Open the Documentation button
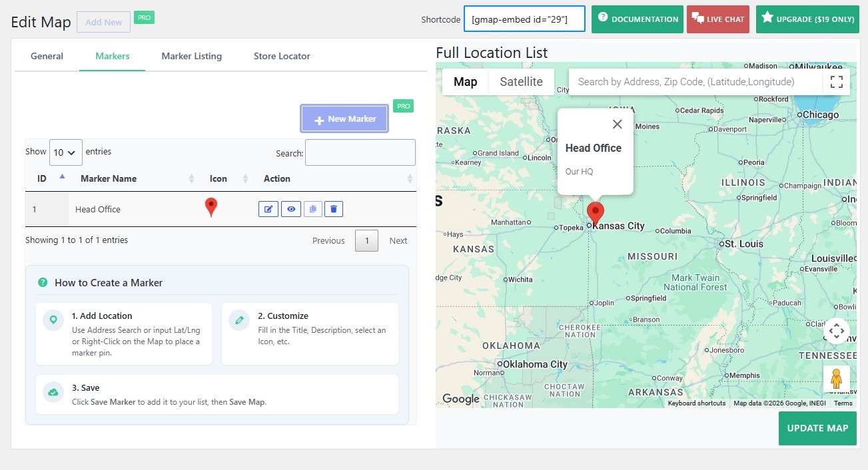Image resolution: width=868 pixels, height=470 pixels. [x=638, y=19]
